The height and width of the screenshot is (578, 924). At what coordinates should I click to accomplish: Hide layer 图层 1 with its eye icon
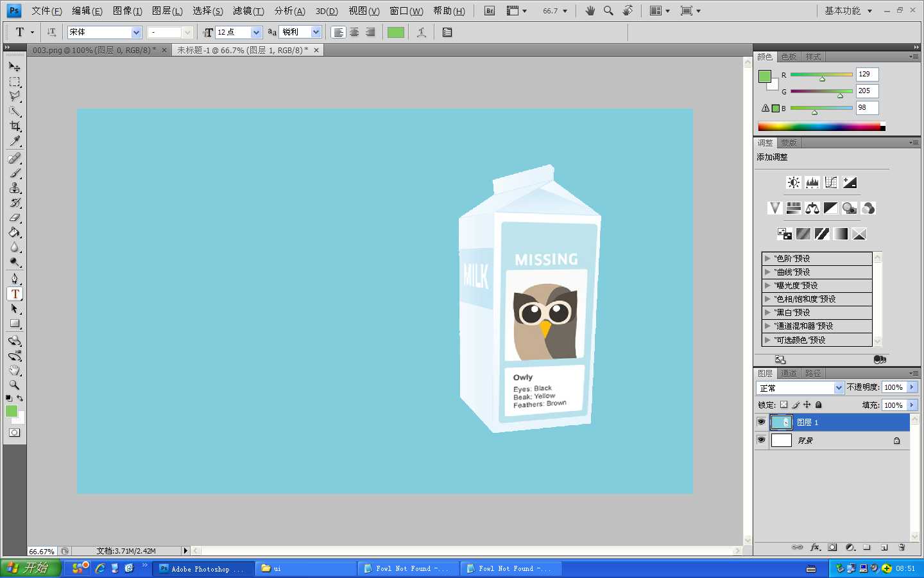[x=761, y=422]
